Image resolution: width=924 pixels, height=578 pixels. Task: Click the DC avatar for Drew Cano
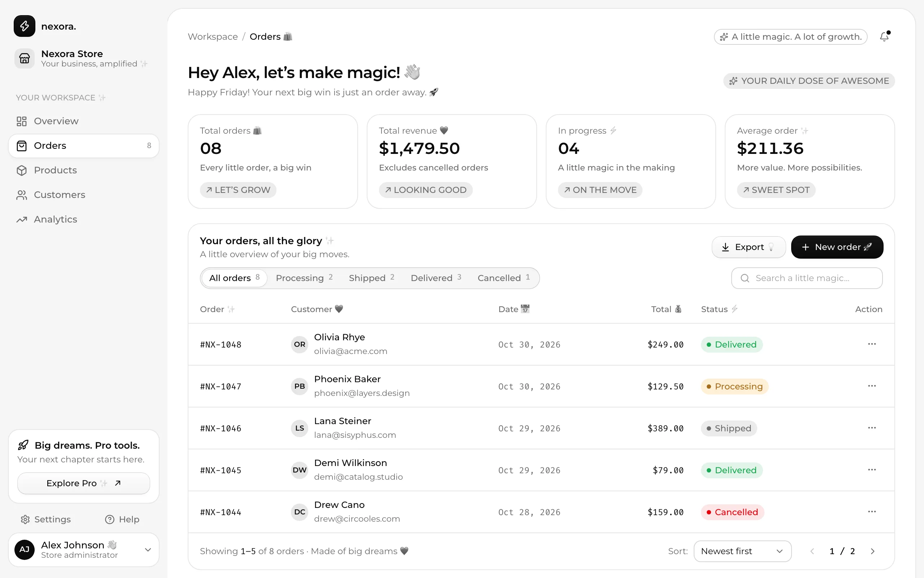click(299, 512)
